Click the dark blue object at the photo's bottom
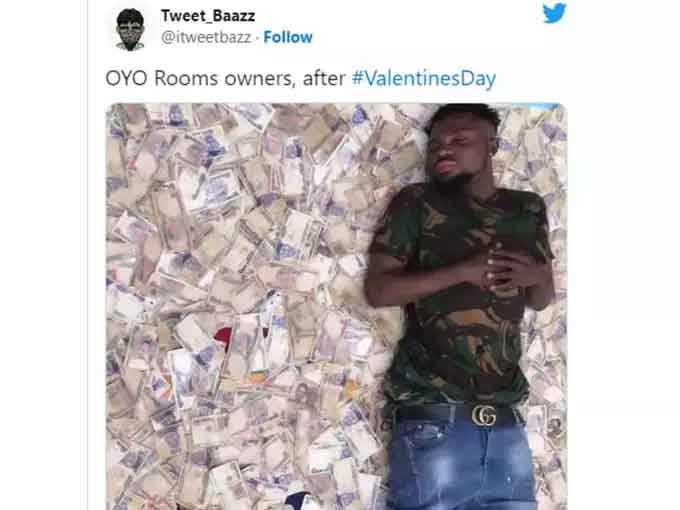Image resolution: width=680 pixels, height=510 pixels. click(x=304, y=502)
